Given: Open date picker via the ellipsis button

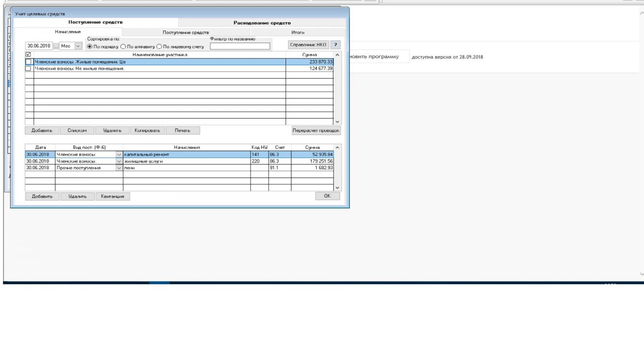Looking at the screenshot, I should [56, 46].
